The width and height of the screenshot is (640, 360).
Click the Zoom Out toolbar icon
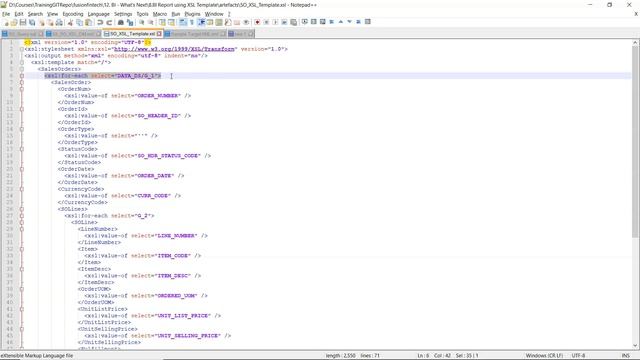tap(151, 22)
